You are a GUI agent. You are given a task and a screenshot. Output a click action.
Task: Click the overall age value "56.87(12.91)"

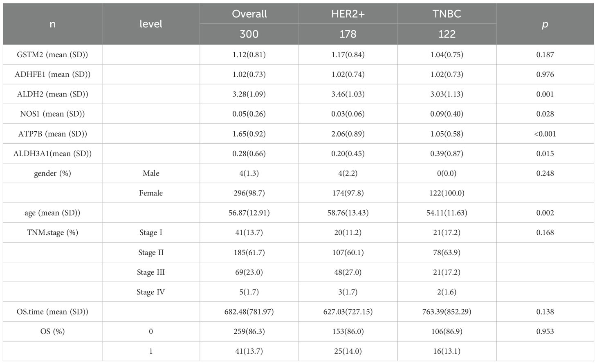click(249, 213)
